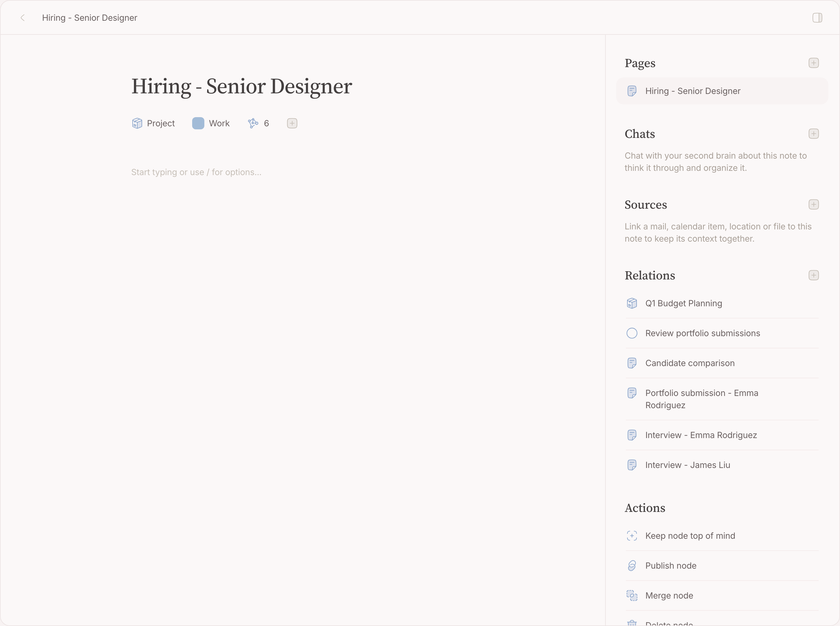
Task: Click the Work color swatch
Action: (x=198, y=124)
